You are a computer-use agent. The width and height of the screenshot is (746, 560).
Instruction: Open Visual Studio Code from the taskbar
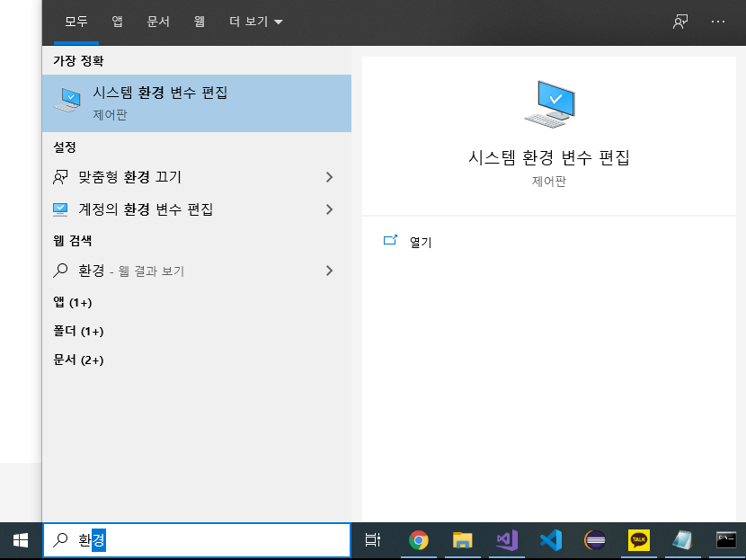[x=551, y=540]
